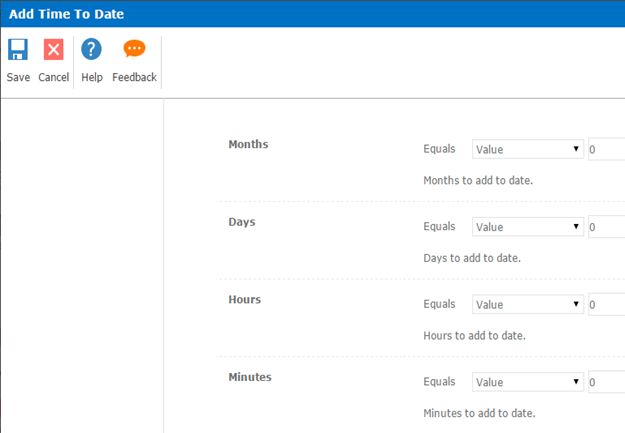Open the Days Value dropdown
Image resolution: width=625 pixels, height=433 pixels.
pyautogui.click(x=528, y=227)
